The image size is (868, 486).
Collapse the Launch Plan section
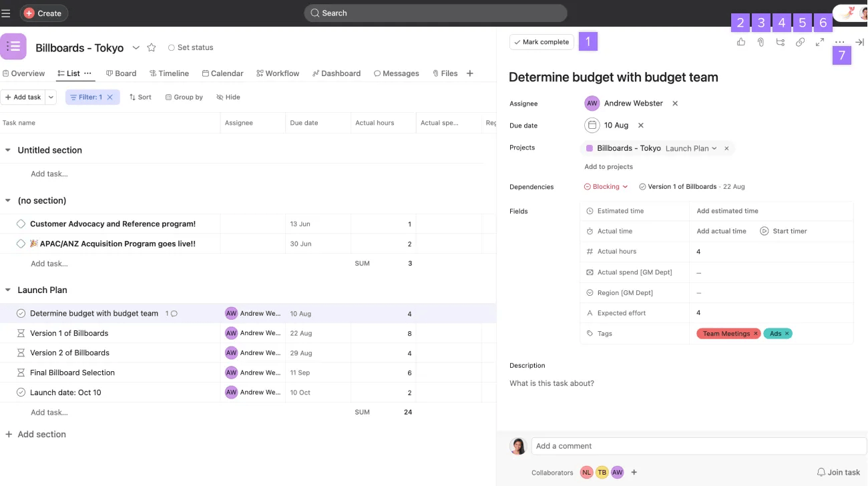[8, 290]
